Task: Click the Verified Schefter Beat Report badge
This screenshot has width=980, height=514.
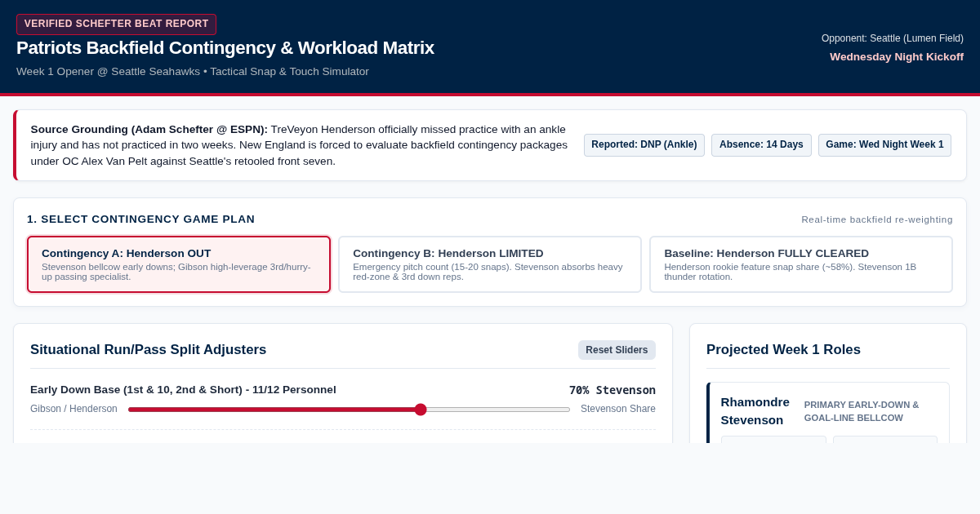Action: (x=116, y=24)
